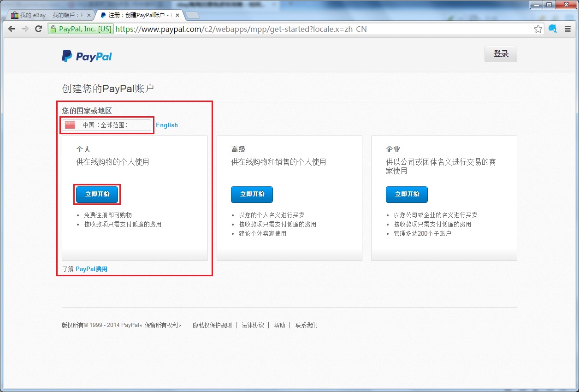Click the browser forward arrow
This screenshot has width=579, height=392.
25,29
